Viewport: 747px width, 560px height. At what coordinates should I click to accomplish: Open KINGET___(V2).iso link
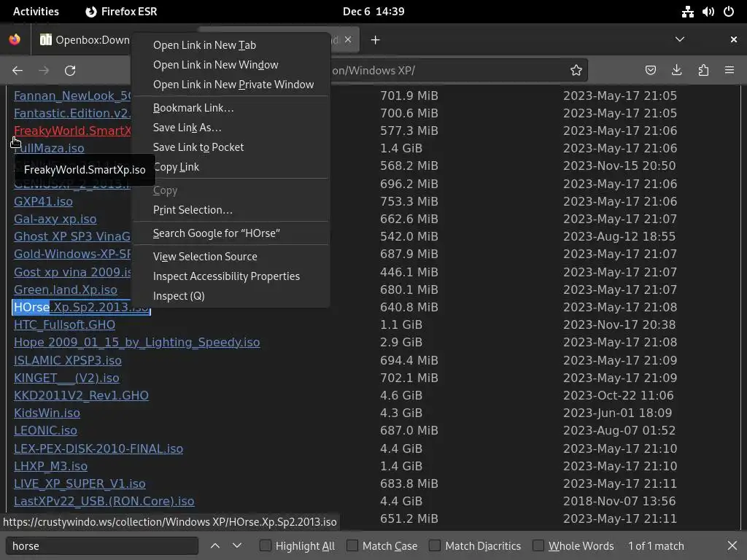pos(66,378)
